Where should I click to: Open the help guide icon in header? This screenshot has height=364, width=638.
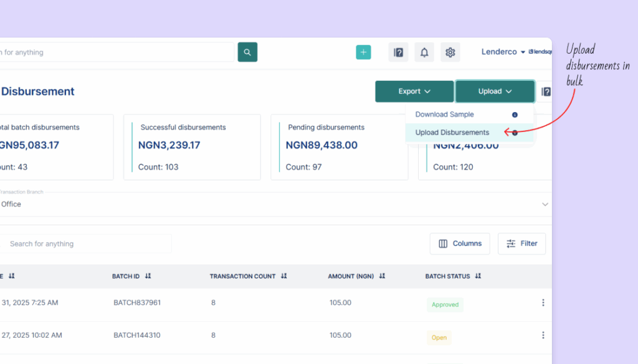[x=398, y=52]
